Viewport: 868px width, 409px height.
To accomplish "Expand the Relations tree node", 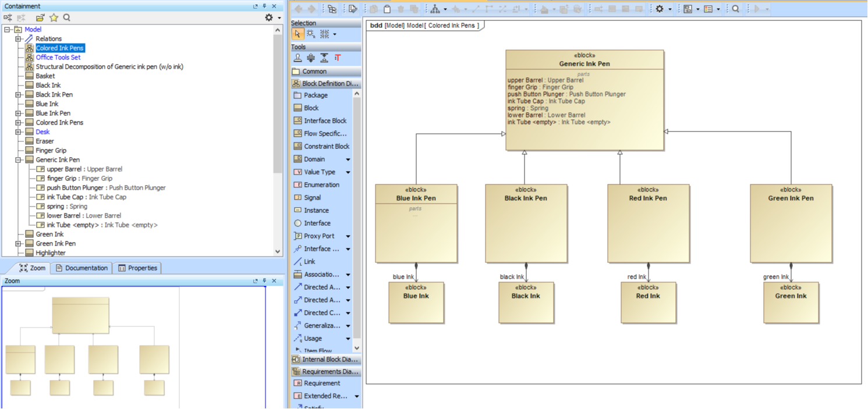I will pyautogui.click(x=18, y=39).
